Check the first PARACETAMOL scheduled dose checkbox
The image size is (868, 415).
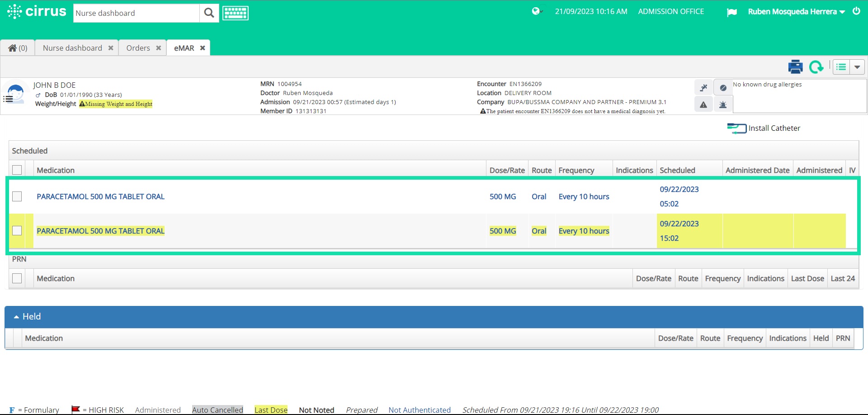[x=17, y=196]
